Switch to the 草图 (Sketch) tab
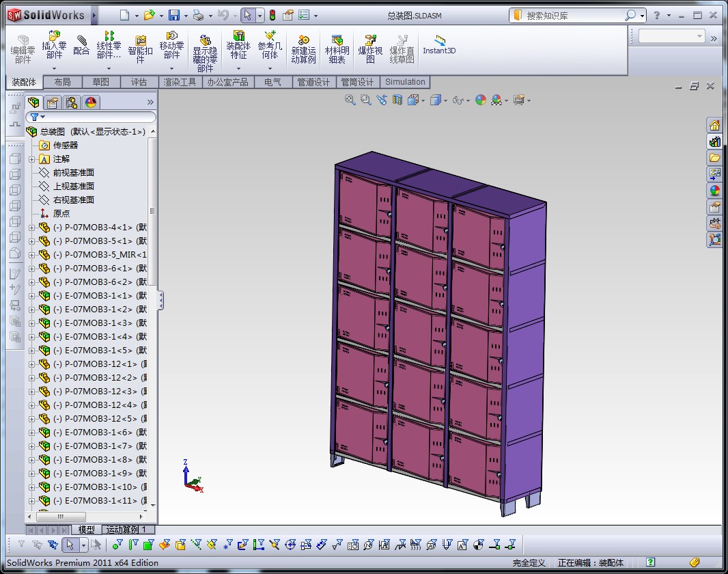Screen dimensions: 728x574 (100, 82)
